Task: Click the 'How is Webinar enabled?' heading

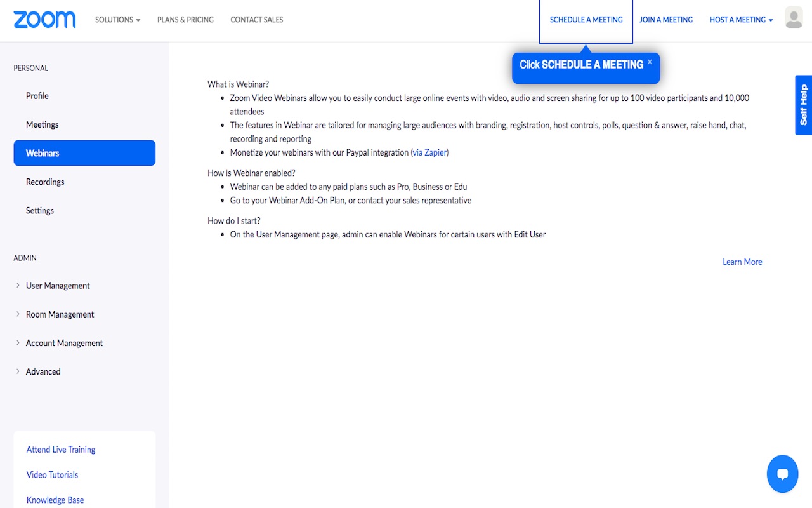Action: (x=251, y=173)
